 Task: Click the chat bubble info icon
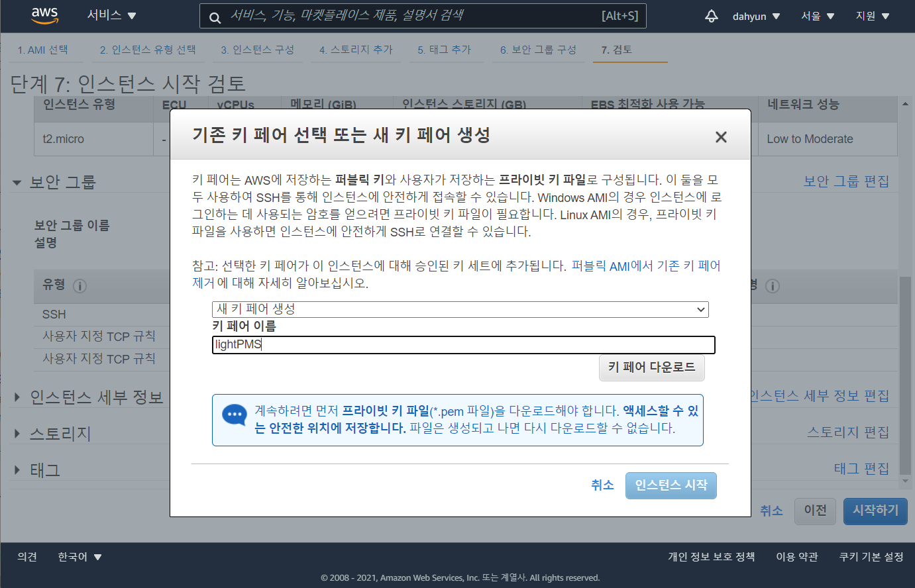pyautogui.click(x=234, y=415)
